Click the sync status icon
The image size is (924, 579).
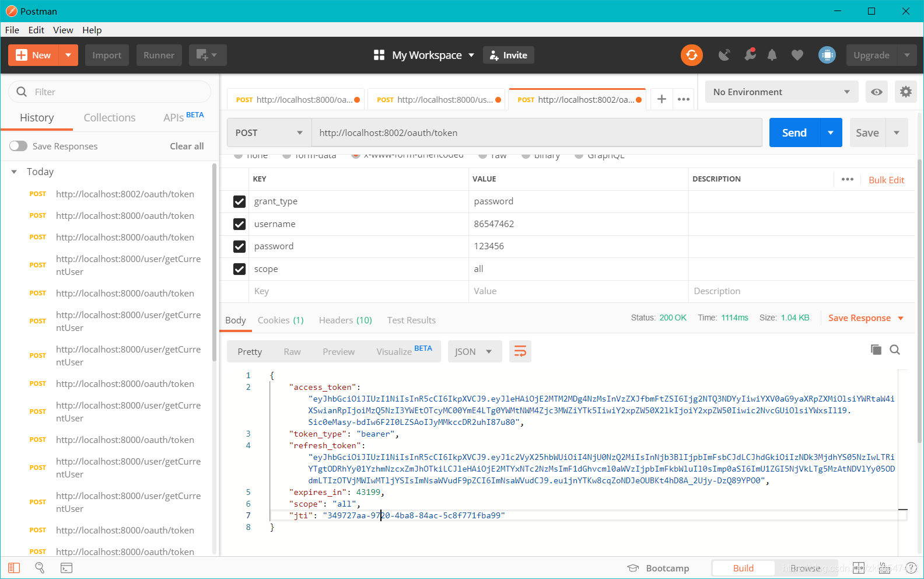(x=691, y=55)
